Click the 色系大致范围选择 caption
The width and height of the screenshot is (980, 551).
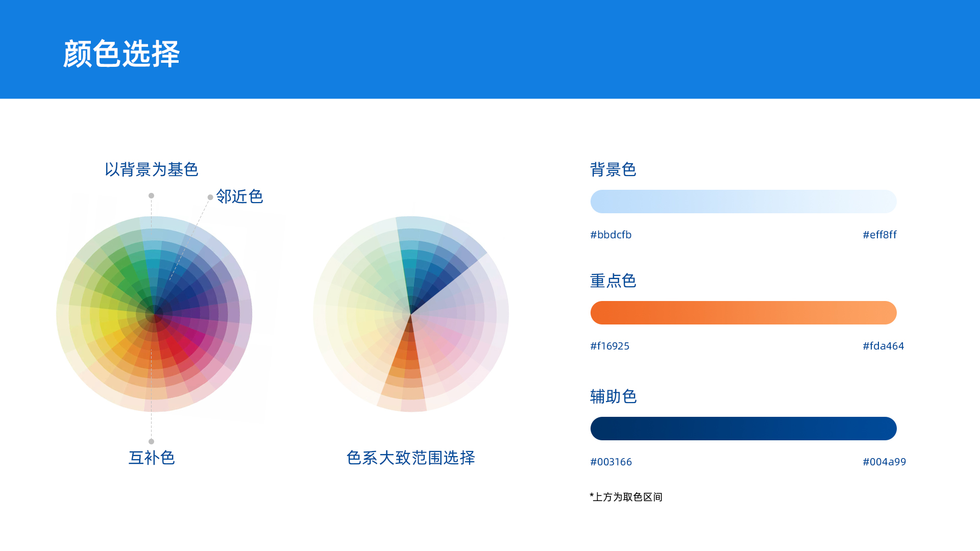(411, 458)
